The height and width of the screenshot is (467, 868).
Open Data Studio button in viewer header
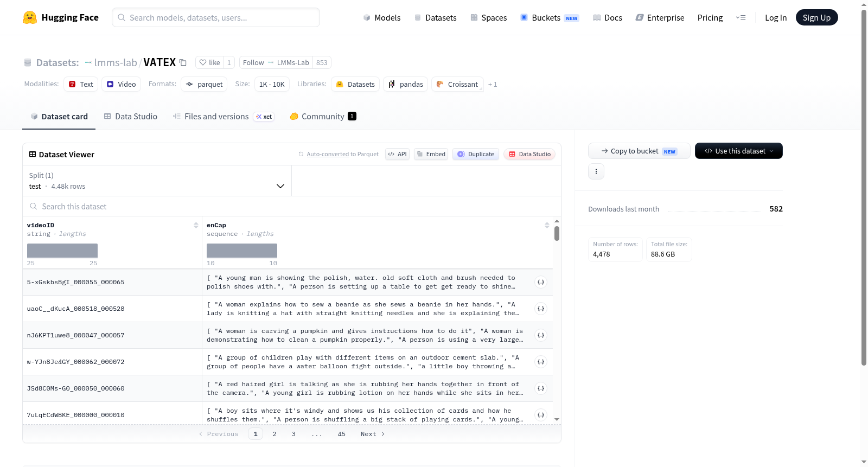529,154
